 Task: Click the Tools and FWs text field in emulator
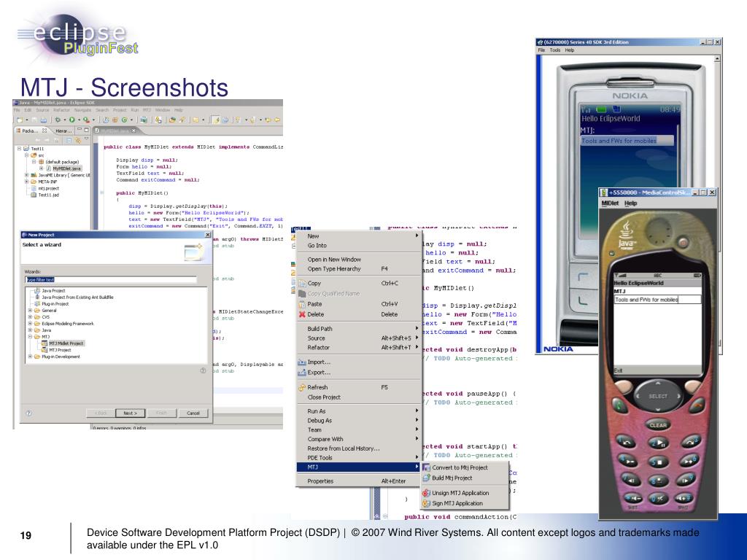[657, 300]
